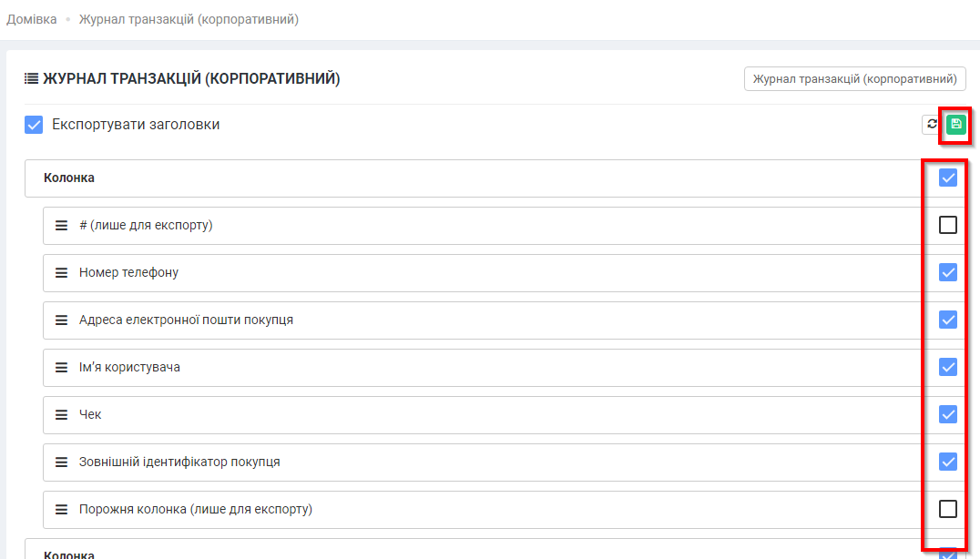Click drag handle for Ім'я користувача
Screen dimensions: 980x559
click(x=62, y=367)
